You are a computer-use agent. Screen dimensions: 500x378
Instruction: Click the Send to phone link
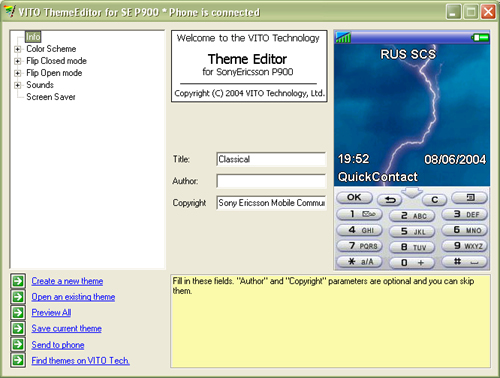(58, 344)
